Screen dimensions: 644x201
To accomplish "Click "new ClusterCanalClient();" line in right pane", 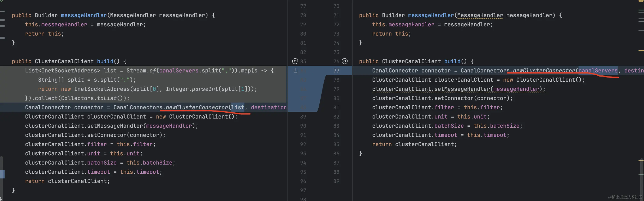I will (x=479, y=80).
